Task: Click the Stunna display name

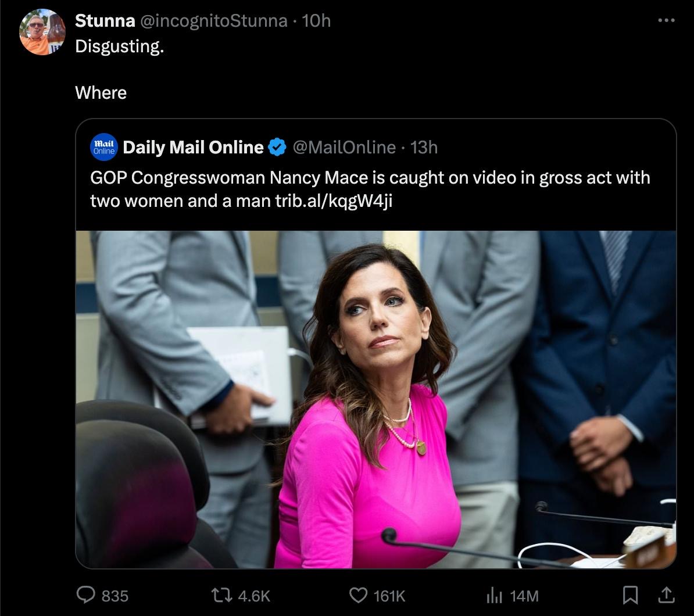Action: (105, 21)
